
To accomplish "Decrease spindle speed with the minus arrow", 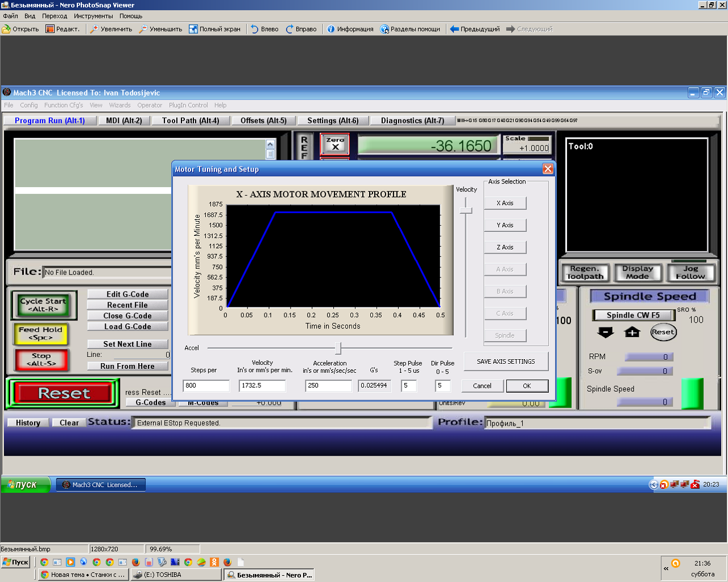I will tap(606, 332).
